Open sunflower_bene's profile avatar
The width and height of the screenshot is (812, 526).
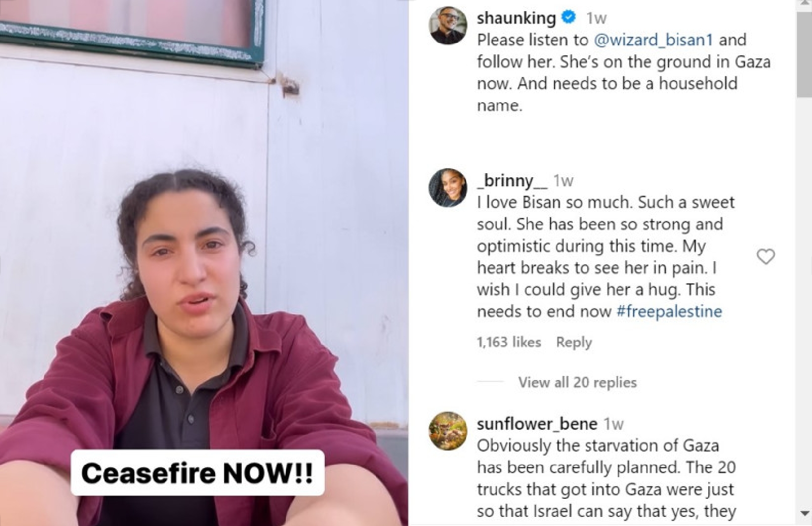[448, 431]
